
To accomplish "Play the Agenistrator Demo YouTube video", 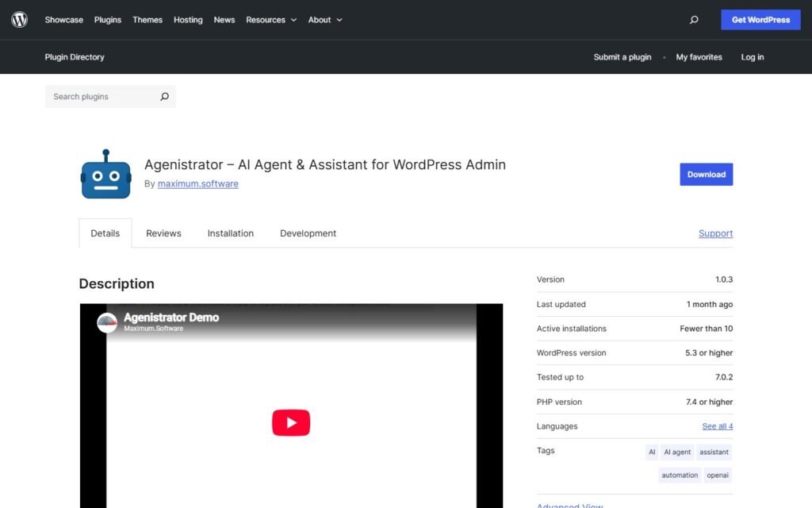I will tap(291, 422).
